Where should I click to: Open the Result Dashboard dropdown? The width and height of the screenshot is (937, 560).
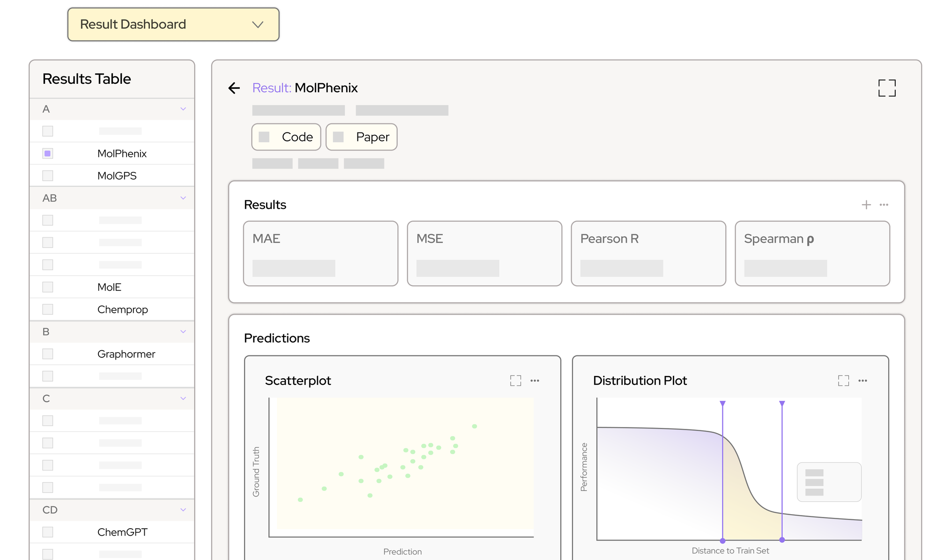(x=173, y=24)
